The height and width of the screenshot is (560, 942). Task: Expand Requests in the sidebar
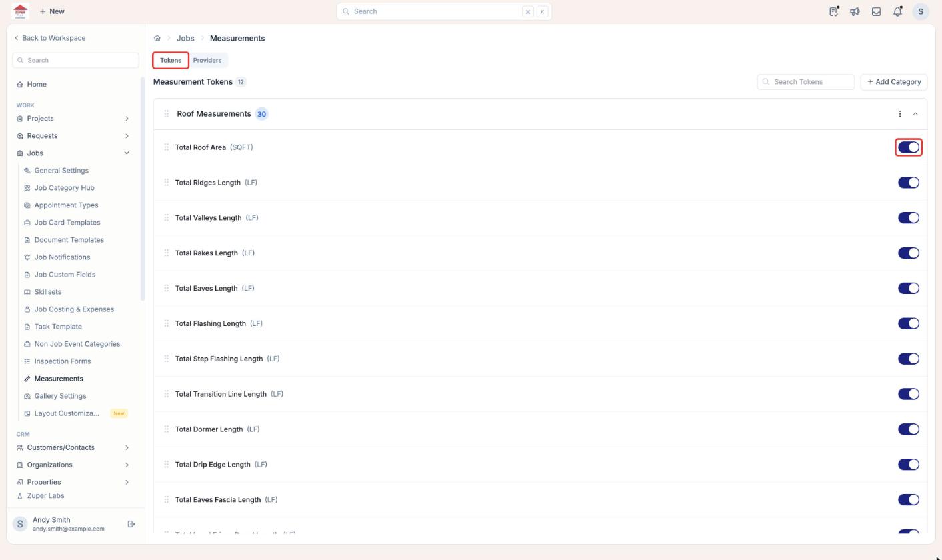click(x=127, y=136)
